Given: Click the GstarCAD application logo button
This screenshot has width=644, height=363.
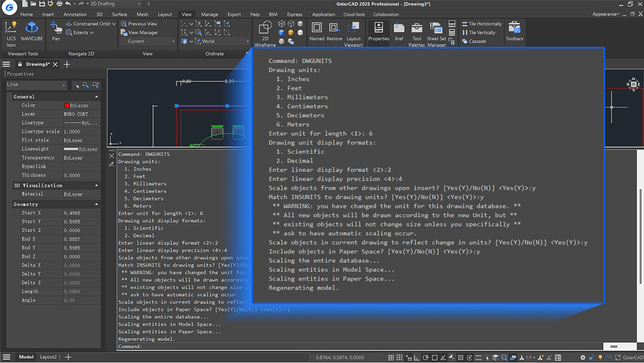Looking at the screenshot, I should point(9,7).
